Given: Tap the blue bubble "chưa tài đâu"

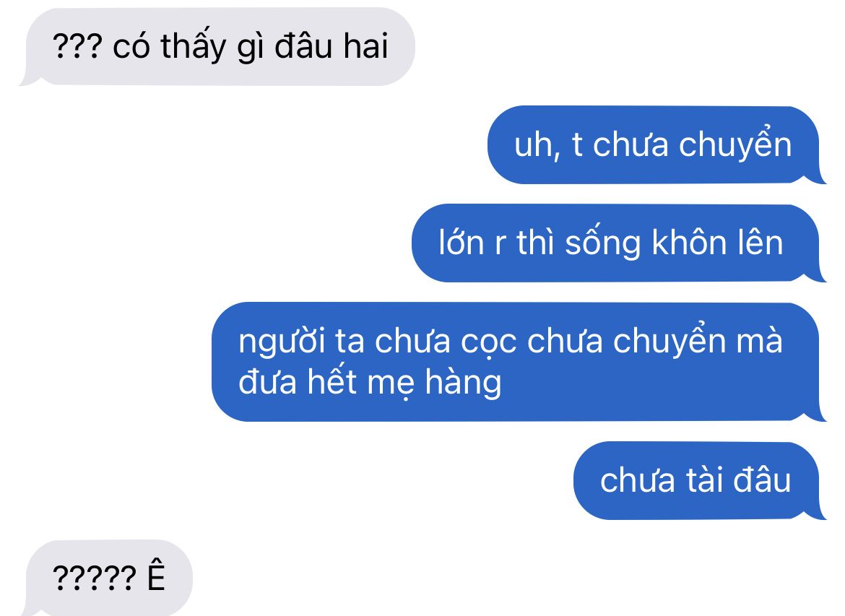Looking at the screenshot, I should [700, 481].
